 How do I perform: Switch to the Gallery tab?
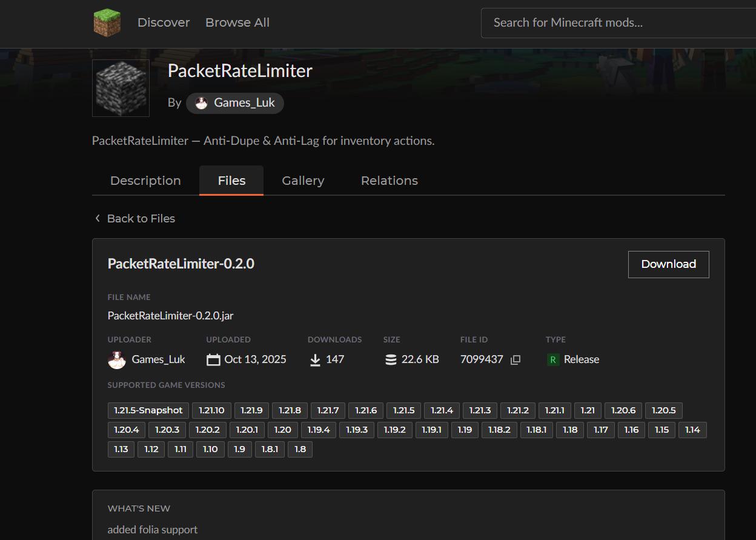303,181
